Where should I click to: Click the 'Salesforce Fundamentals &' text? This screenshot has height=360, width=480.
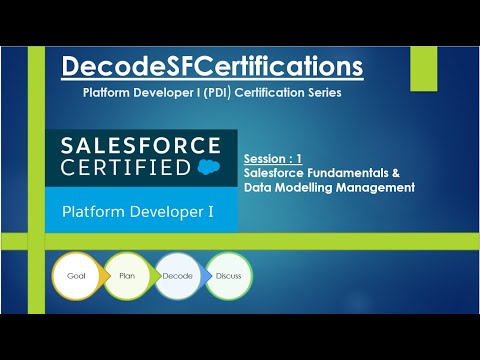(322, 173)
